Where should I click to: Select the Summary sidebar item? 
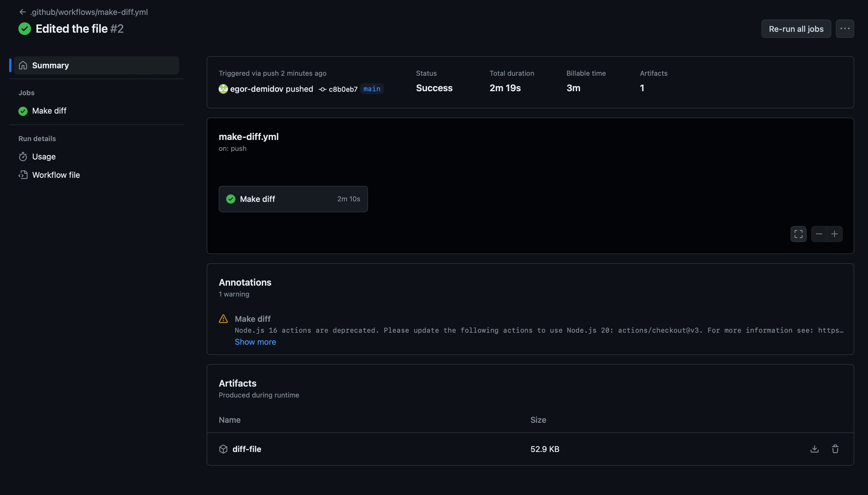50,65
